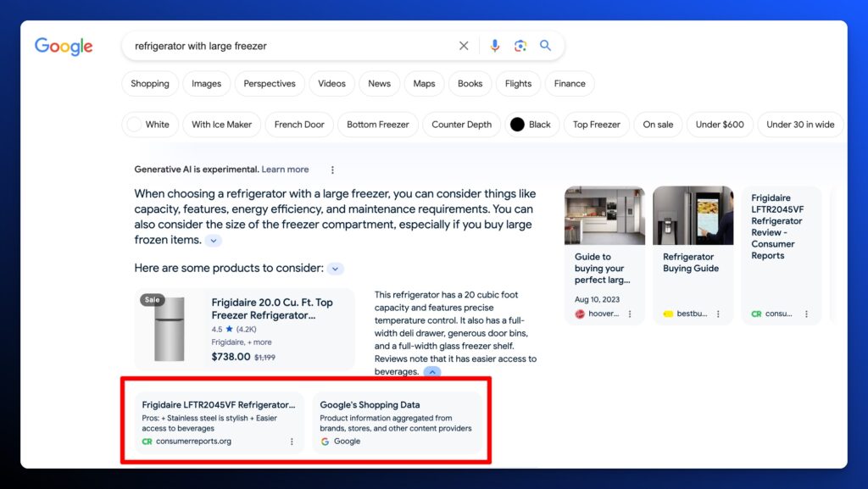Expand the products to consider chevron
Image resolution: width=868 pixels, height=489 pixels.
click(x=336, y=269)
